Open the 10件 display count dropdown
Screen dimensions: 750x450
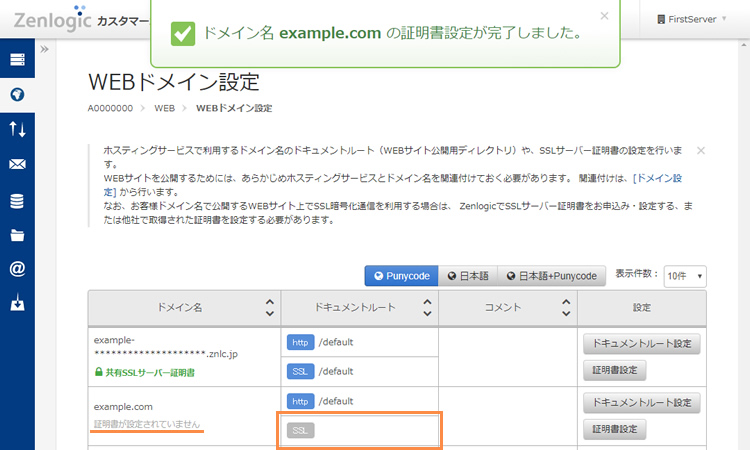click(685, 276)
